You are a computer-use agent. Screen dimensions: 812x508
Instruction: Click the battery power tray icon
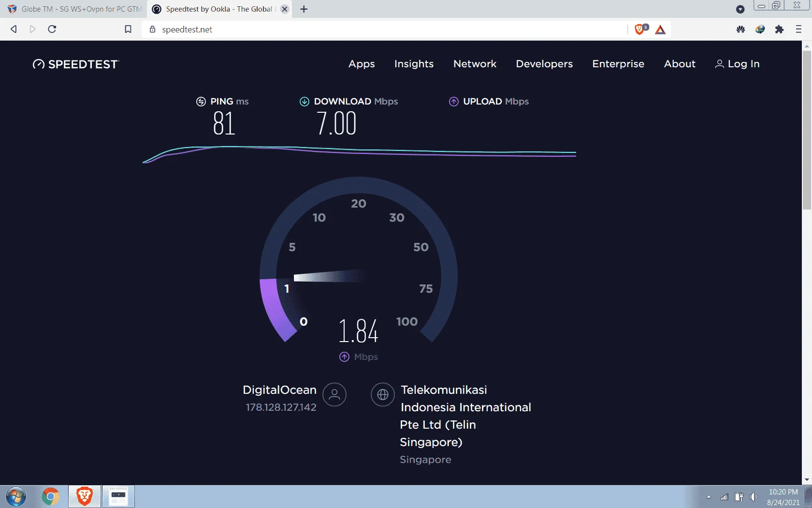point(739,497)
